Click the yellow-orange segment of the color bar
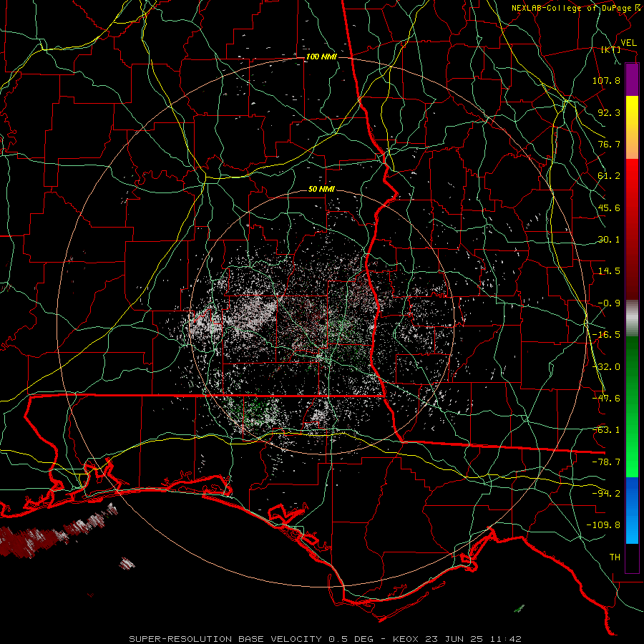 coord(632,127)
